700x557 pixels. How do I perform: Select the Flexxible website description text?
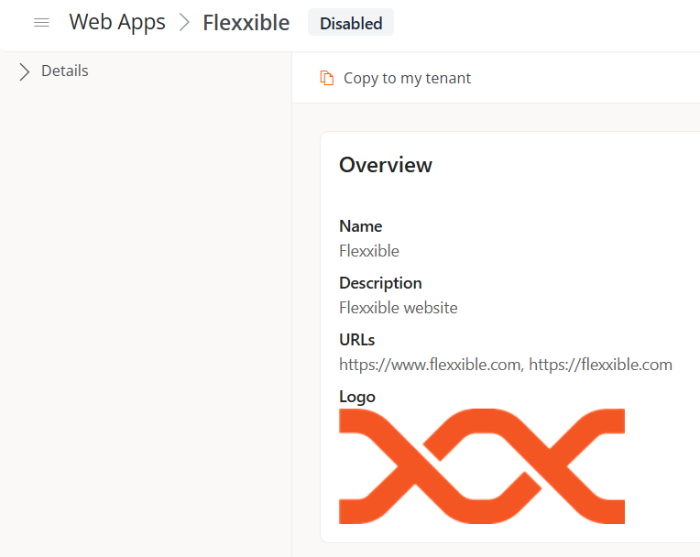coord(398,308)
